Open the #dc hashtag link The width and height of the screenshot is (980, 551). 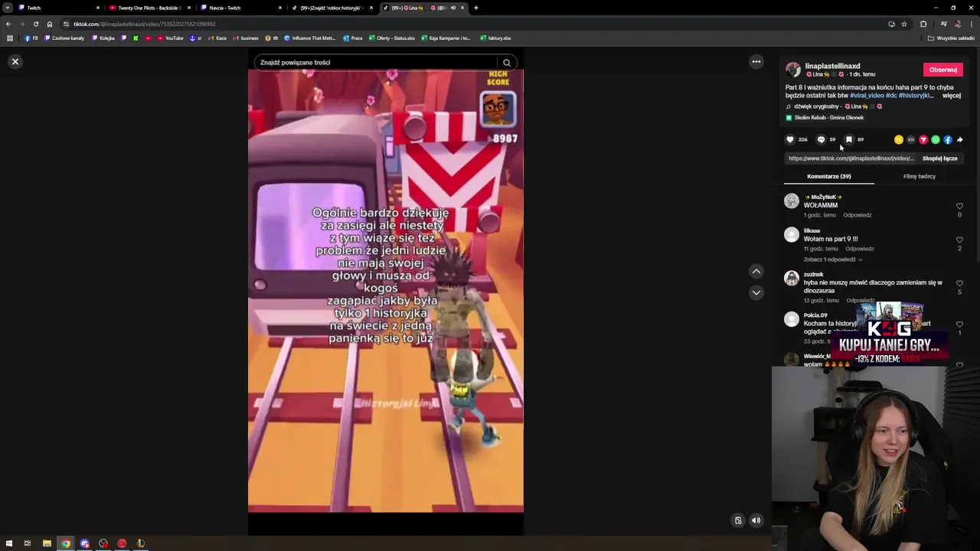891,96
